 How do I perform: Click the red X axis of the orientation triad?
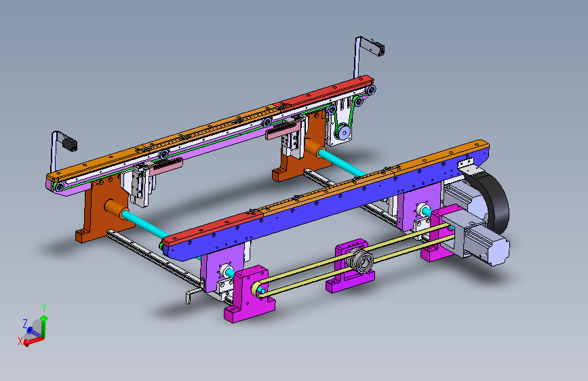pos(34,341)
